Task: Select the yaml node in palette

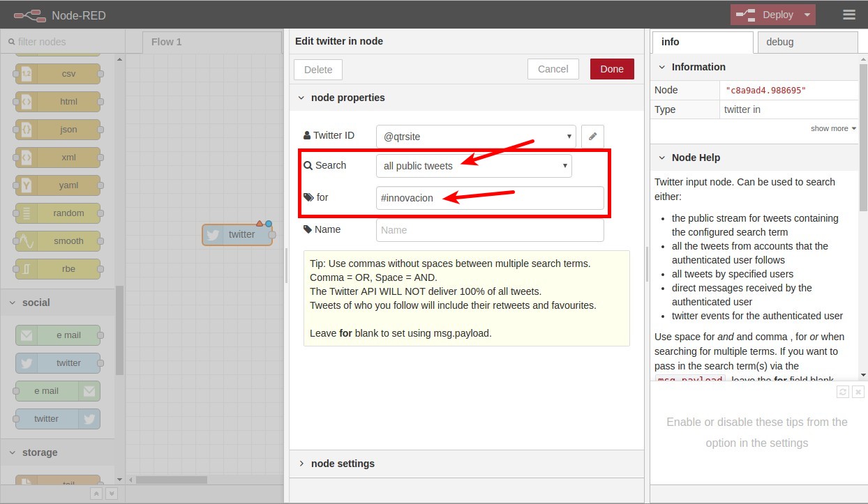Action: [58, 185]
